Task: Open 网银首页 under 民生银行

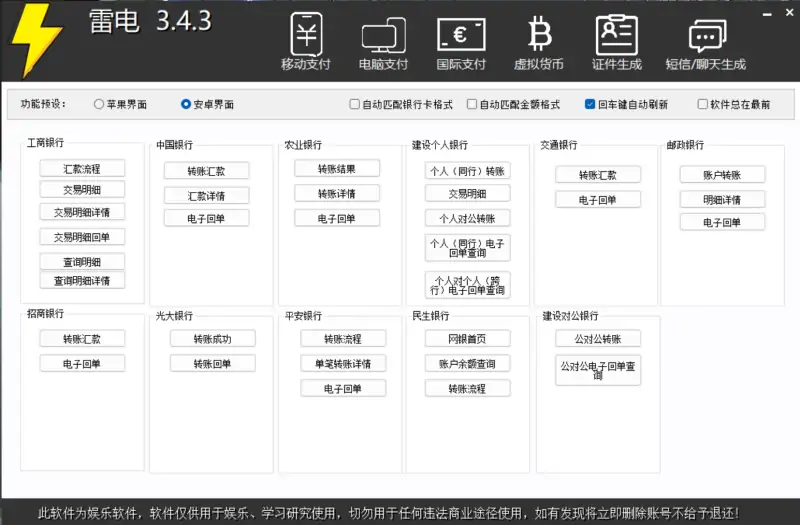Action: (467, 339)
